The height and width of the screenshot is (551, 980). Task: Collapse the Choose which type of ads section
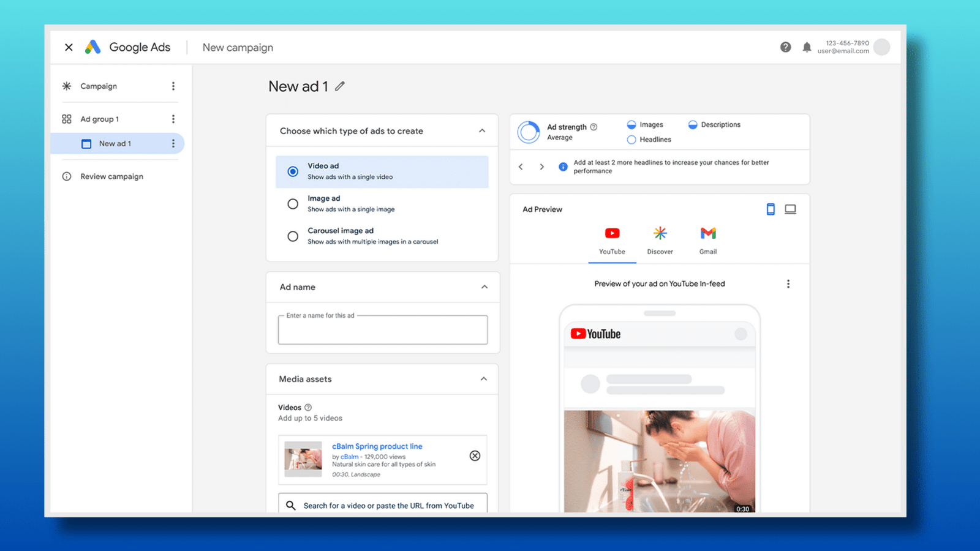tap(482, 131)
